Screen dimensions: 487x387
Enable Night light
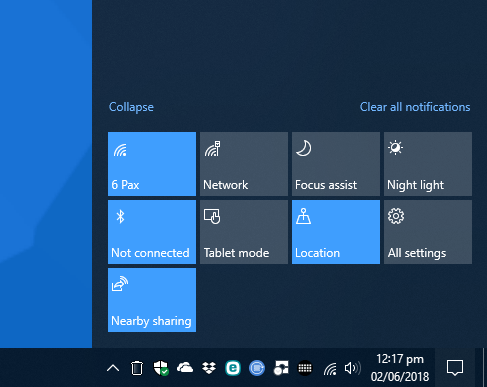point(428,164)
